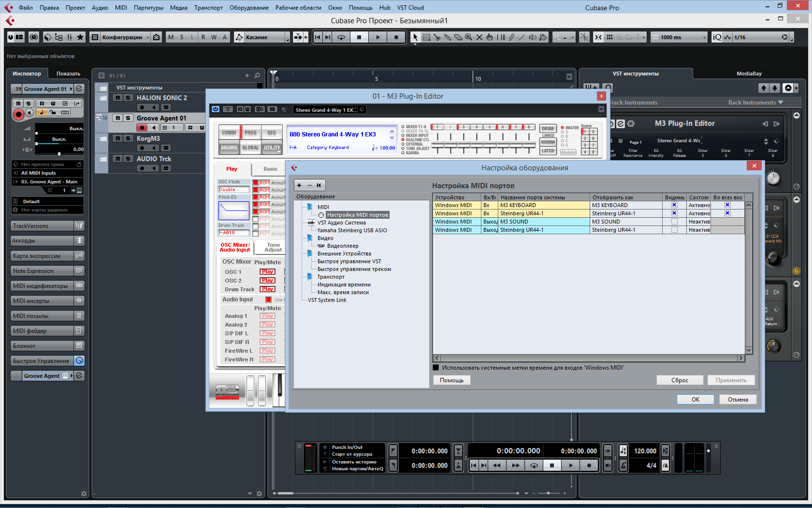Click the MIDI ports table vertical scrollbar
The width and height of the screenshot is (812, 508).
point(749,278)
